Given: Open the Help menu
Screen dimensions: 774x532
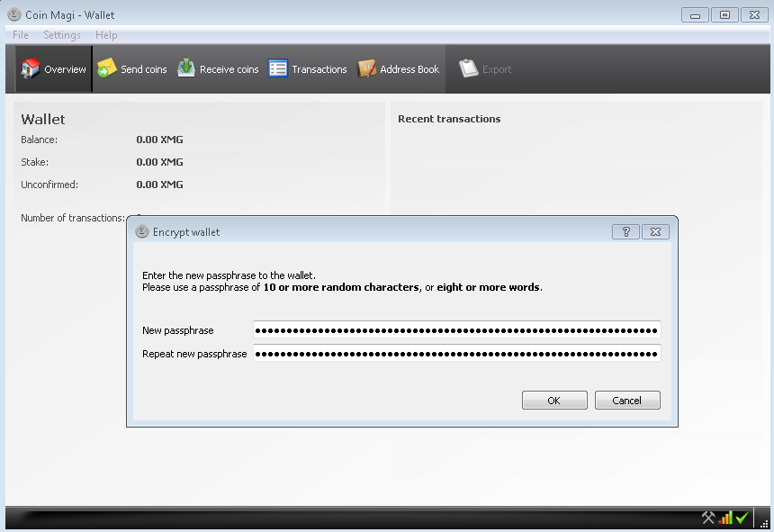Looking at the screenshot, I should [x=106, y=35].
